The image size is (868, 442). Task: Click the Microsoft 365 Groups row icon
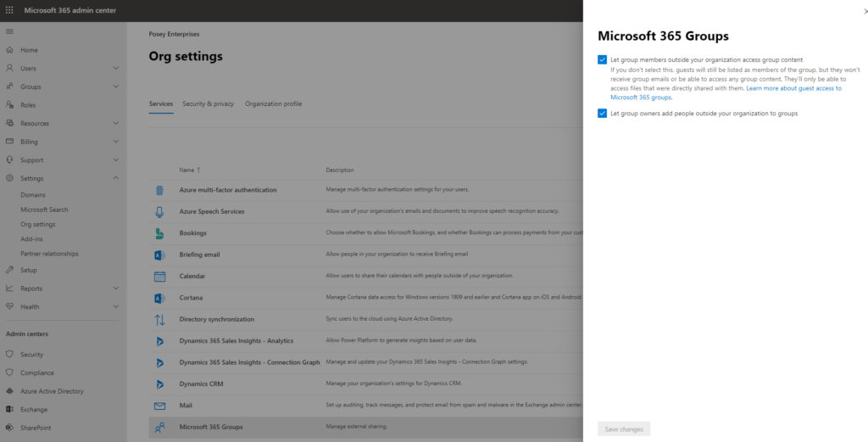point(159,427)
